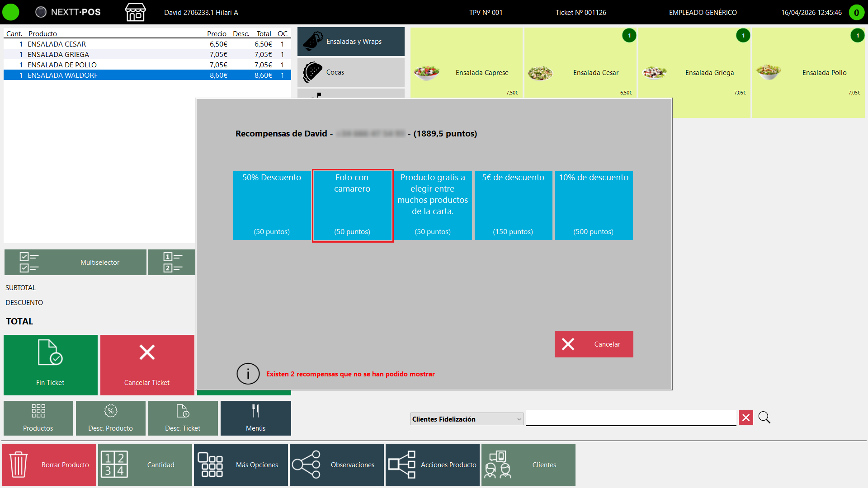Click the customer search input field
The width and height of the screenshot is (868, 488).
pos(631,418)
